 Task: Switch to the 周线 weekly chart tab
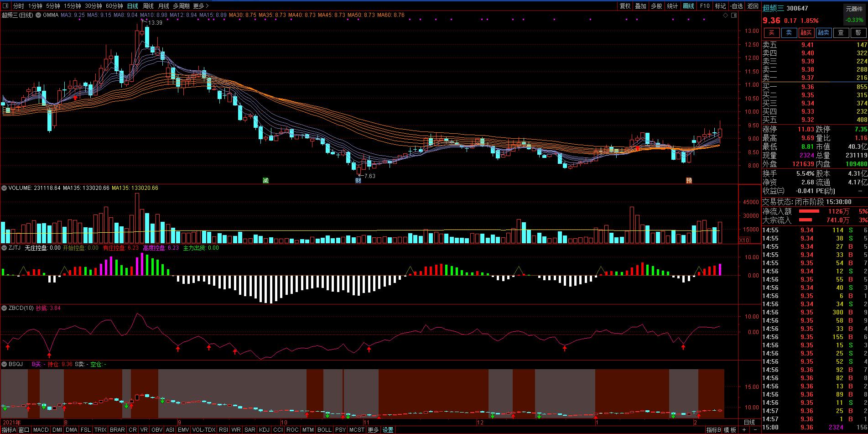click(148, 6)
